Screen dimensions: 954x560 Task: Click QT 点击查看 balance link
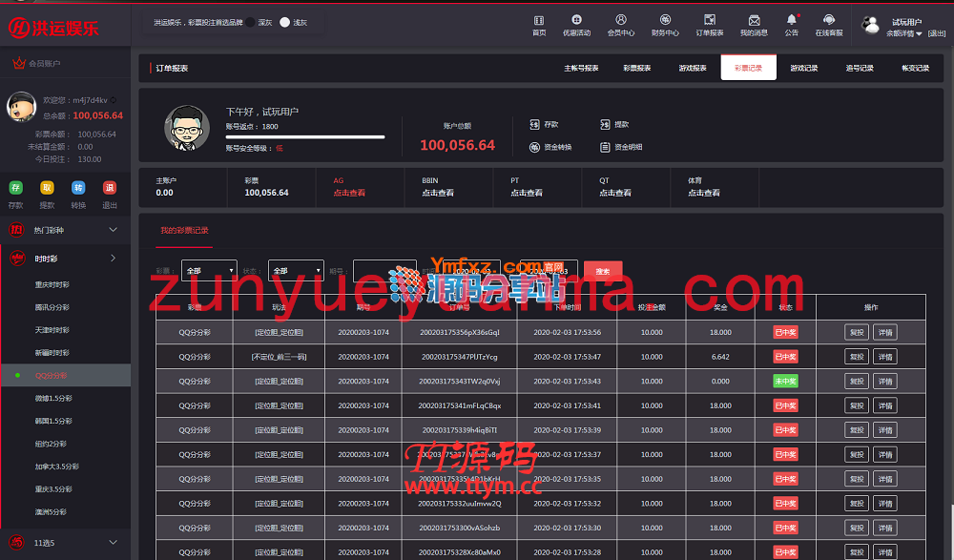click(615, 193)
